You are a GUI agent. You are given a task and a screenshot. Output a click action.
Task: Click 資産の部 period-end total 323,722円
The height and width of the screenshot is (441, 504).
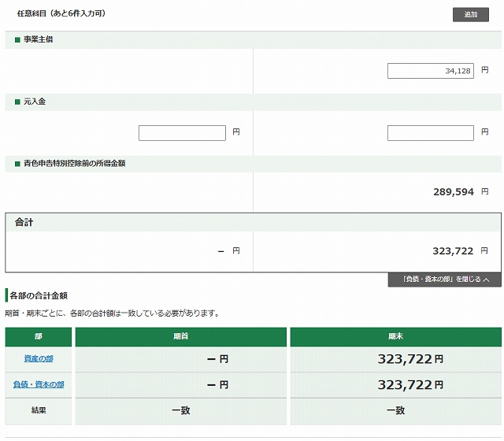pyautogui.click(x=409, y=359)
